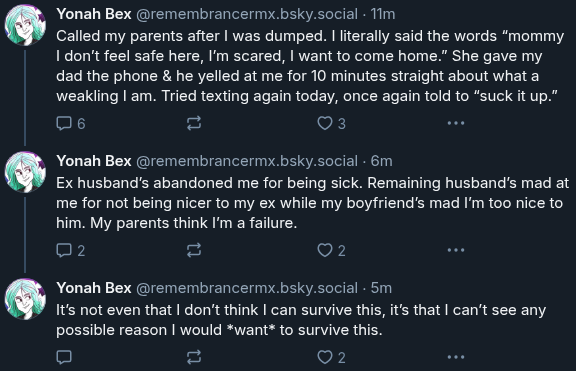The width and height of the screenshot is (576, 371).
Task: Open more options on the 6m post
Action: (x=456, y=251)
